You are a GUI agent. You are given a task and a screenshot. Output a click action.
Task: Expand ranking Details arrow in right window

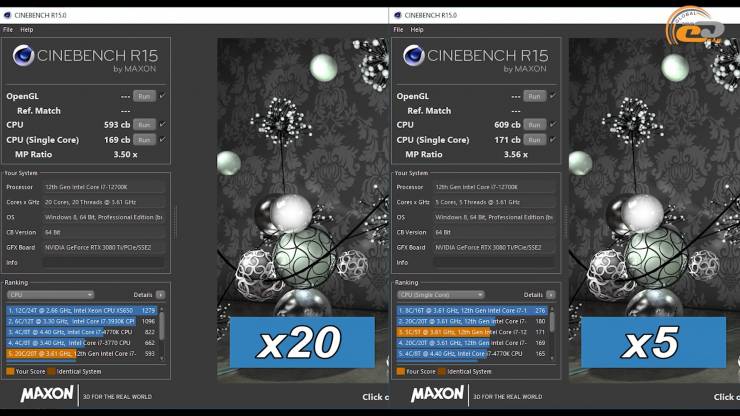pyautogui.click(x=551, y=295)
